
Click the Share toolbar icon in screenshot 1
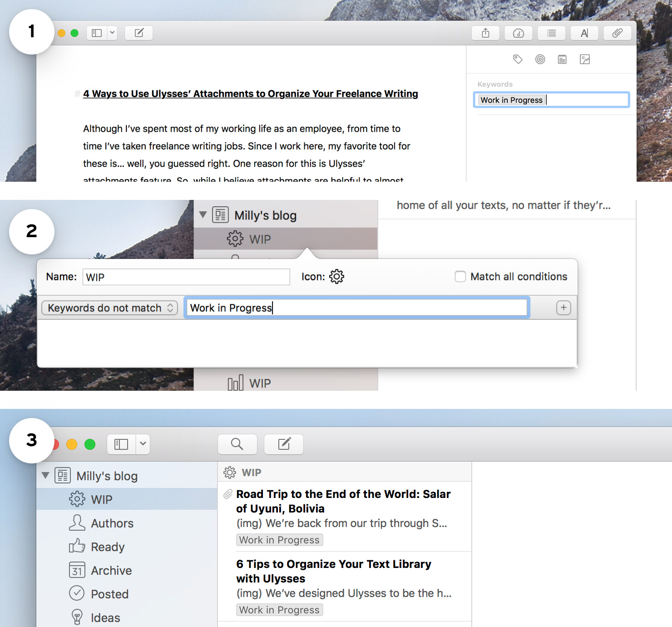(485, 33)
